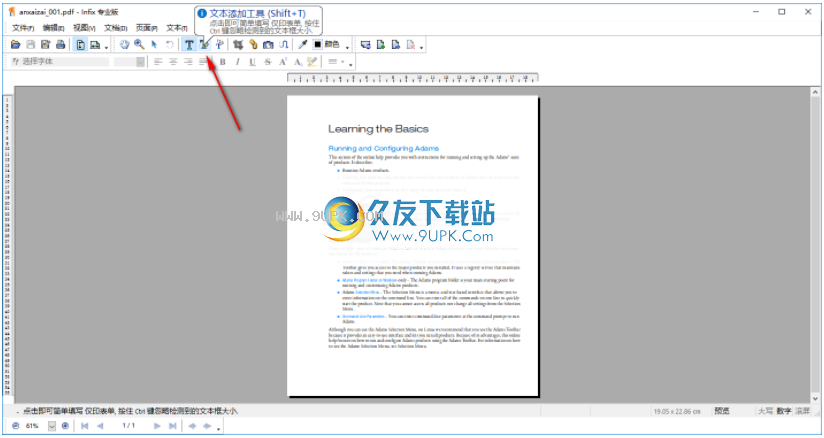
Task: Toggle Italic formatting
Action: pos(238,62)
